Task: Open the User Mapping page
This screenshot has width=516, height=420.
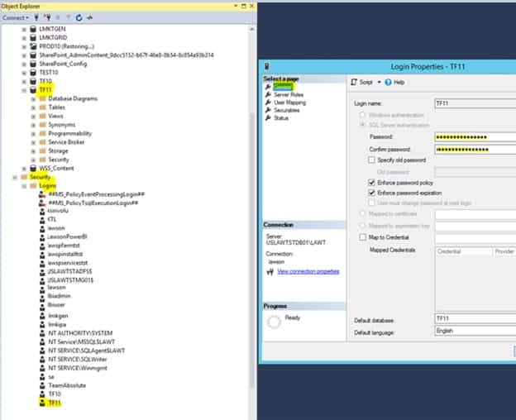Action: (290, 103)
